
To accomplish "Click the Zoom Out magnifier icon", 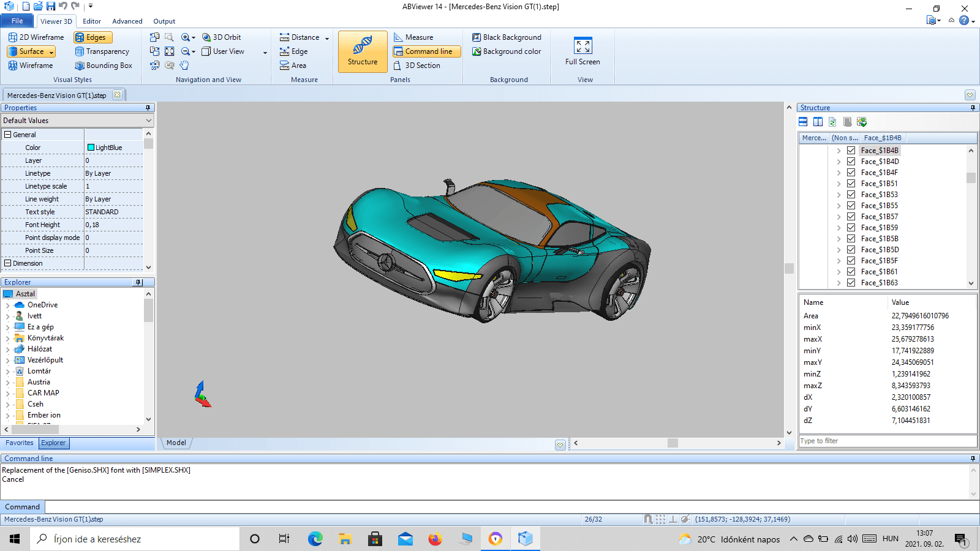I will pos(186,51).
